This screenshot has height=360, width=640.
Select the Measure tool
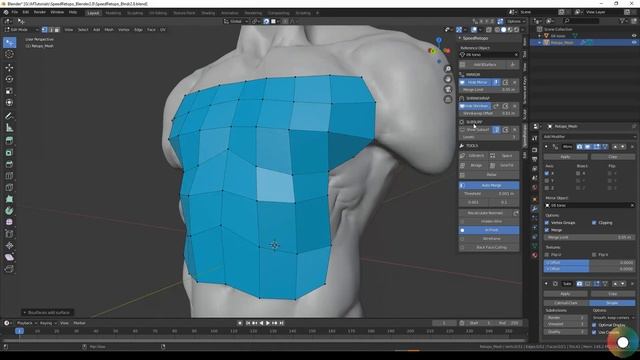[x=9, y=128]
